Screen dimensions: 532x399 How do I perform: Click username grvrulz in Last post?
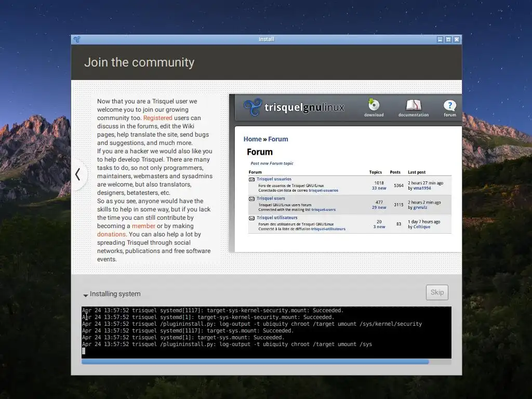pyautogui.click(x=420, y=207)
